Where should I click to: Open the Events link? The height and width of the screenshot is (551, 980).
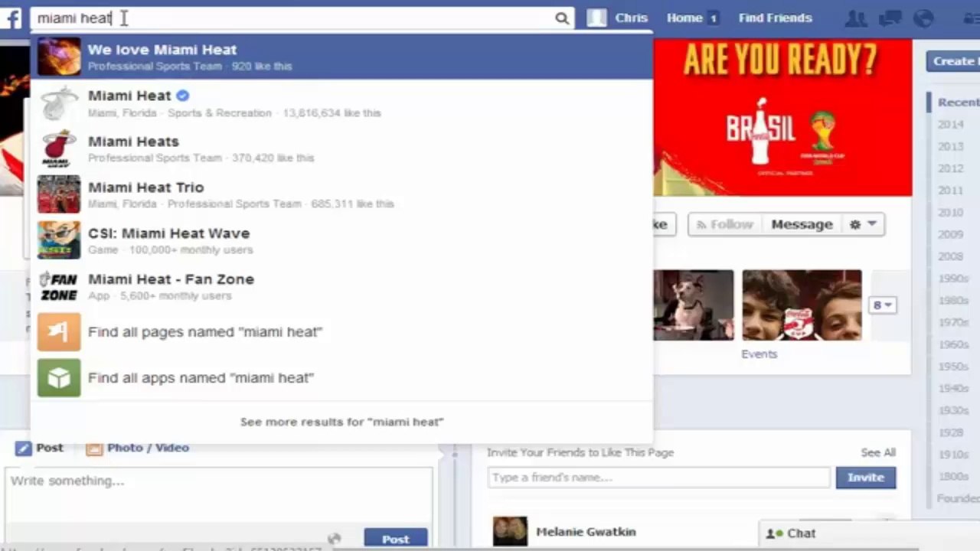[759, 354]
